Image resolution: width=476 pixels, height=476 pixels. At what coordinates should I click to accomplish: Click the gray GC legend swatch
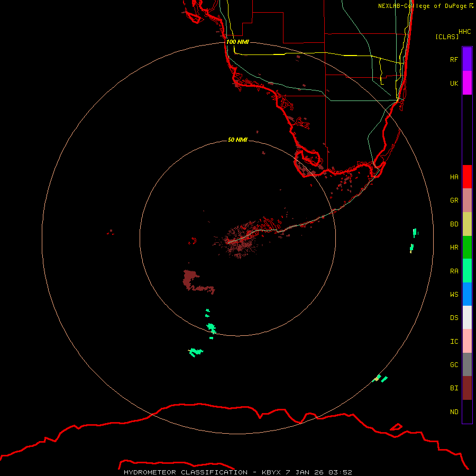[x=467, y=364]
